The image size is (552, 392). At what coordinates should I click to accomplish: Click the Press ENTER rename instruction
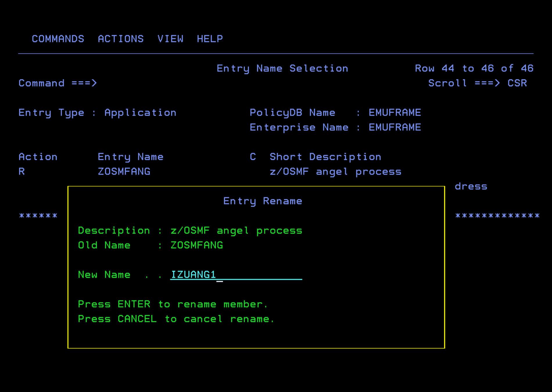click(173, 304)
